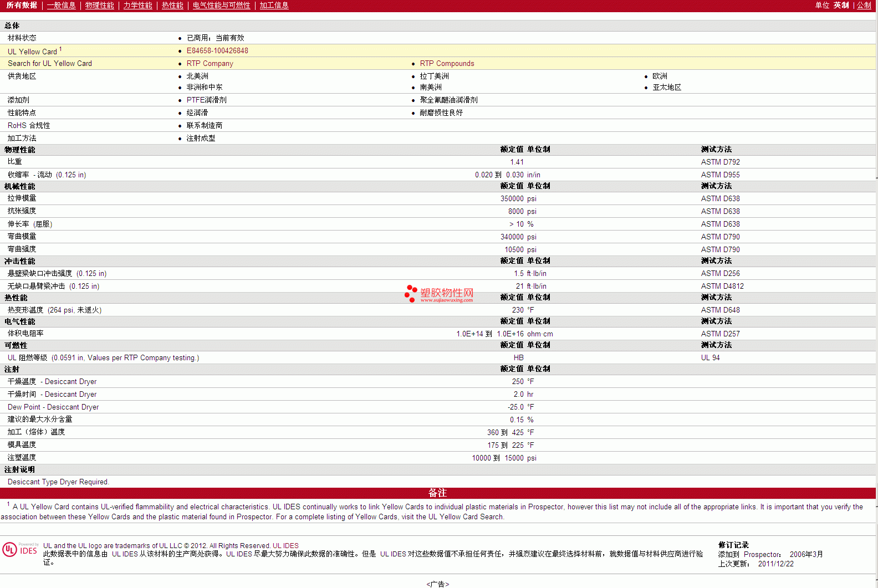Click the 冲击性能 section header

[19, 262]
